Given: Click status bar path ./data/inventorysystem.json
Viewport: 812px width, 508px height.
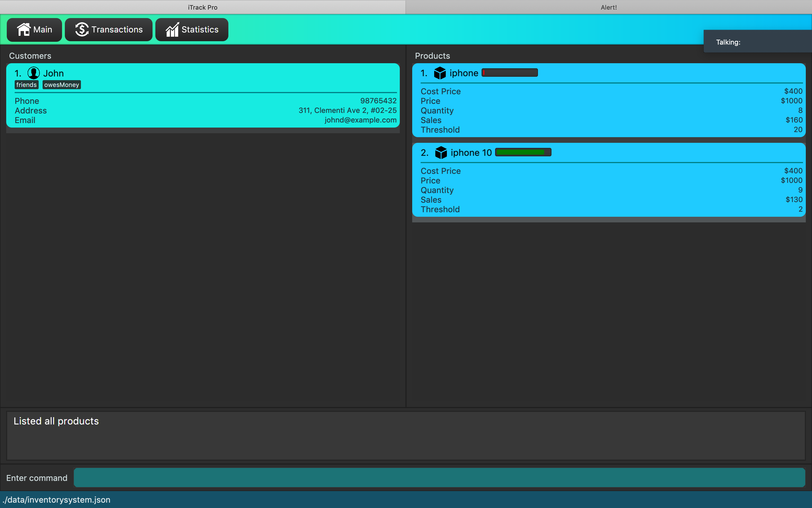Looking at the screenshot, I should tap(56, 500).
